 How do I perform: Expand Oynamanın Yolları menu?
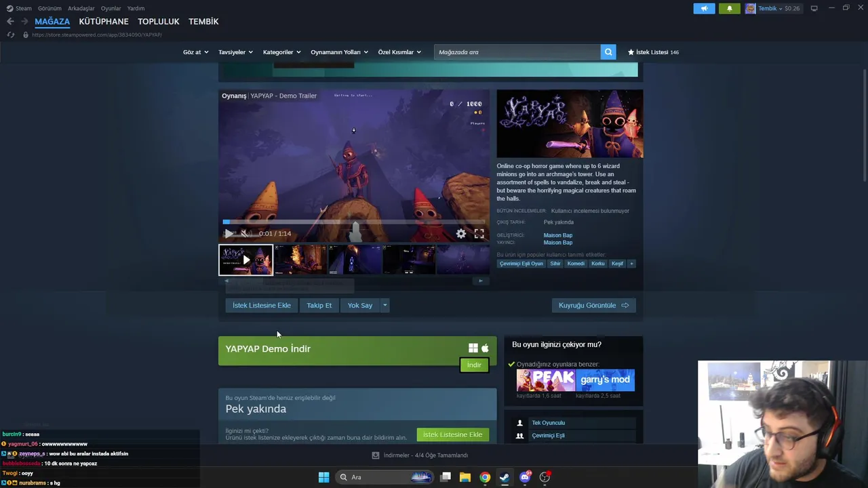pos(339,52)
